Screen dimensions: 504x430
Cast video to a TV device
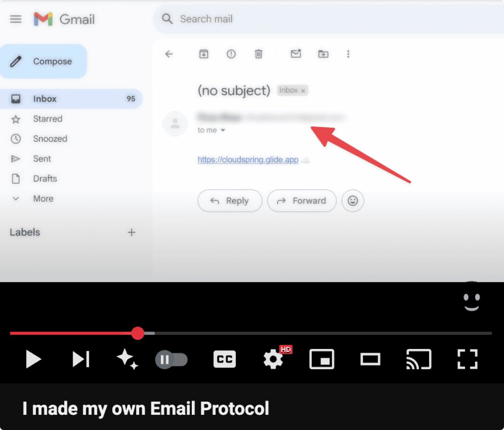418,359
